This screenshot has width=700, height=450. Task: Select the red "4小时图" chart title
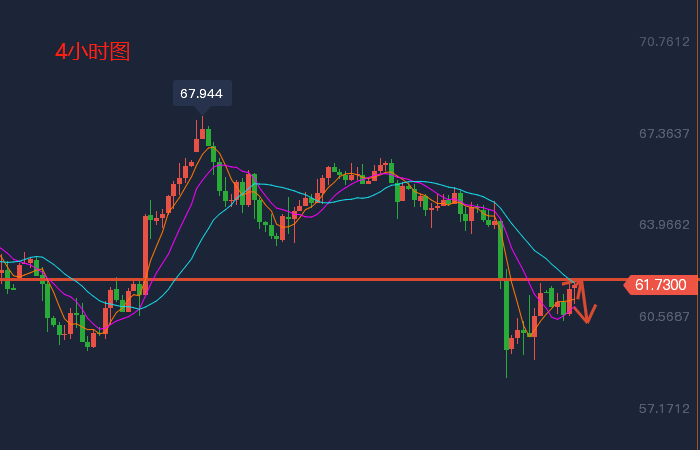click(92, 51)
